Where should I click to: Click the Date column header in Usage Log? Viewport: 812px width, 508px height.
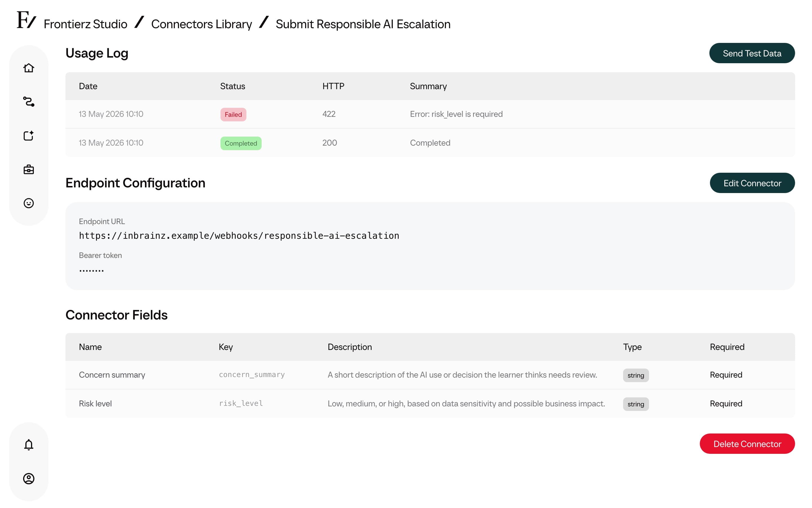(88, 86)
